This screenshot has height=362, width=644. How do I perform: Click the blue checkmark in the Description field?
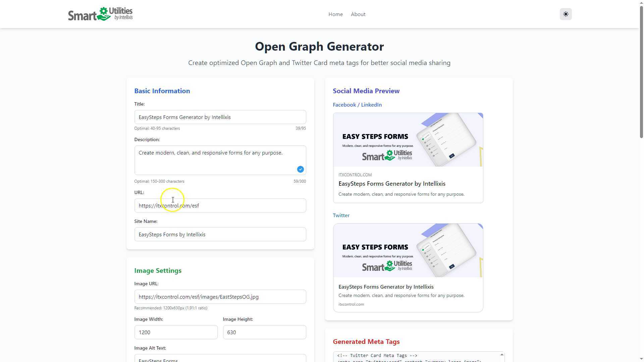300,169
